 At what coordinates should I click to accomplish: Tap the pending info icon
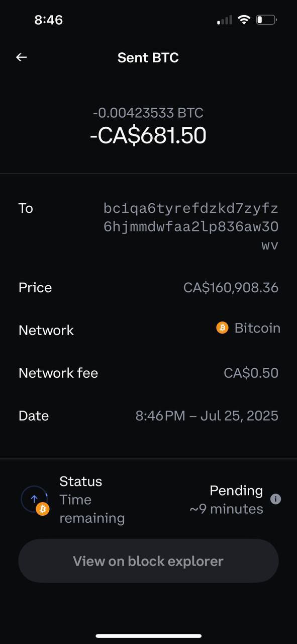point(275,499)
